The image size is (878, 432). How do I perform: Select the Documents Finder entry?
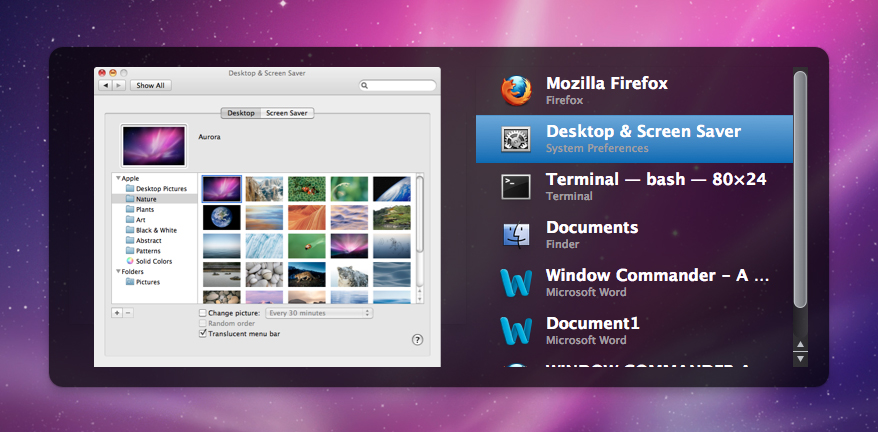coord(634,235)
